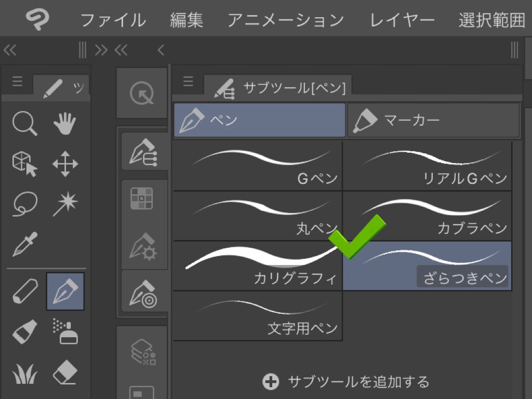Select the Object operation cube tool

click(x=24, y=164)
